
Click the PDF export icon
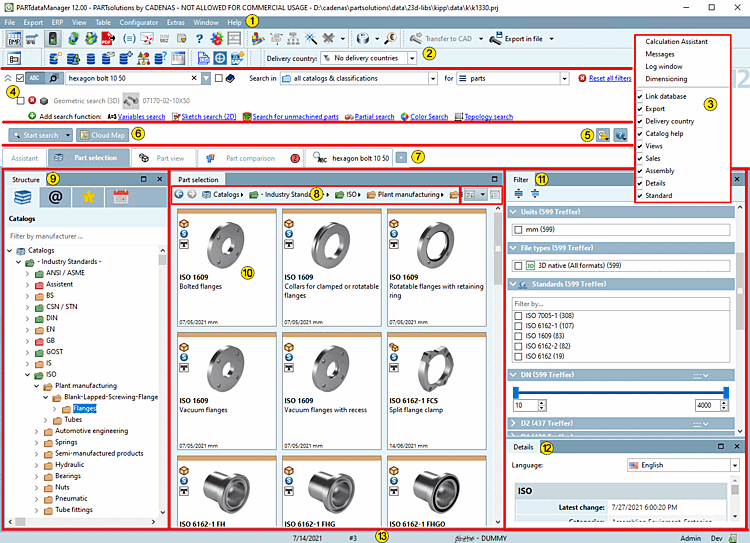pyautogui.click(x=108, y=38)
